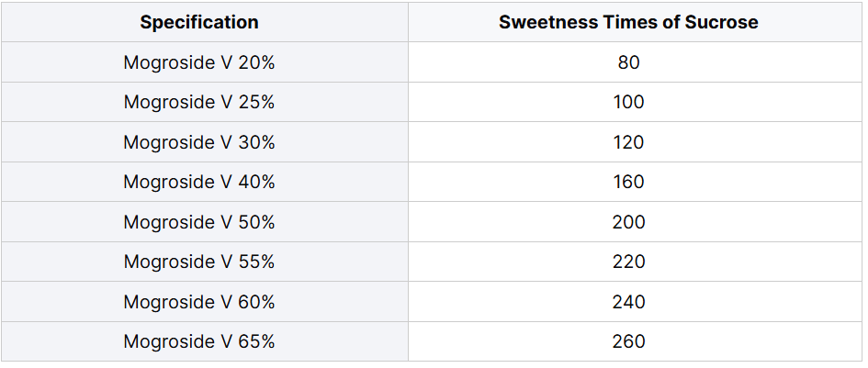Screen dimensions: 868x368
Task: Select the Mogroside V 25% cell
Action: click(x=199, y=102)
